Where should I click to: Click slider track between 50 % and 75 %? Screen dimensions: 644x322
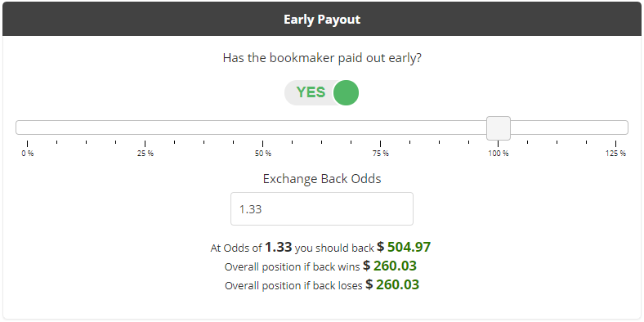point(321,127)
